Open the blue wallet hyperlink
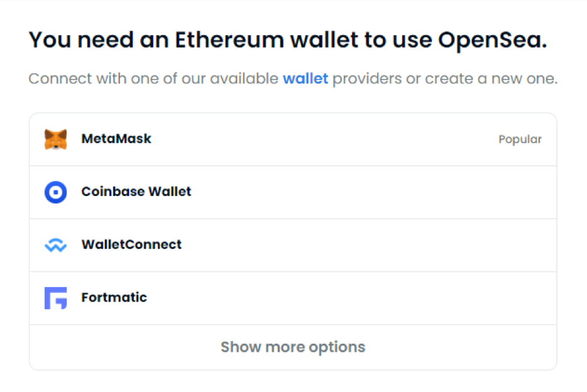Viewport: 587px width, 392px height. tap(305, 79)
